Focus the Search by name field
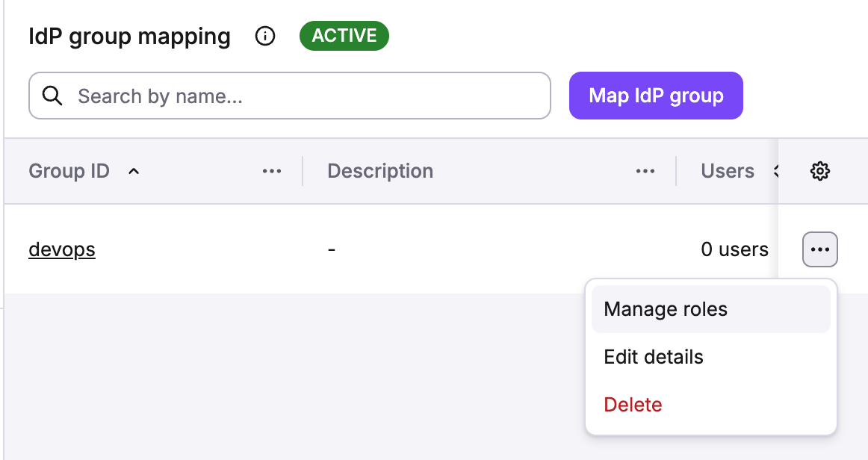This screenshot has height=460, width=868. 299,96
